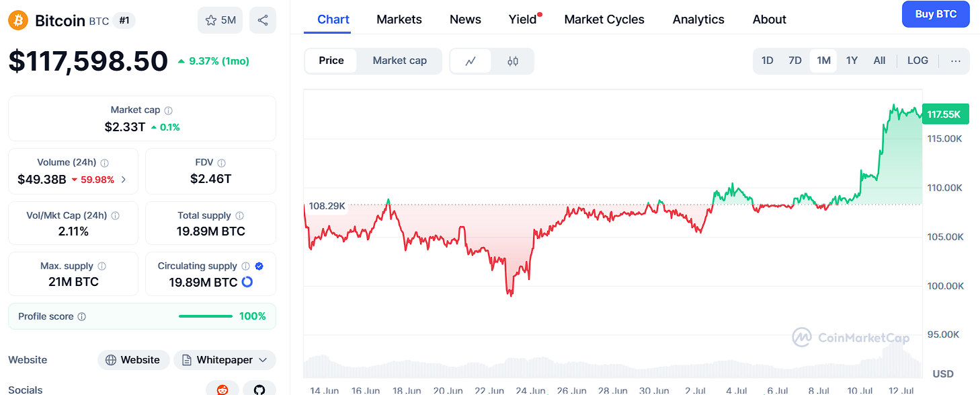Click the info icon next to FDV

click(x=222, y=163)
